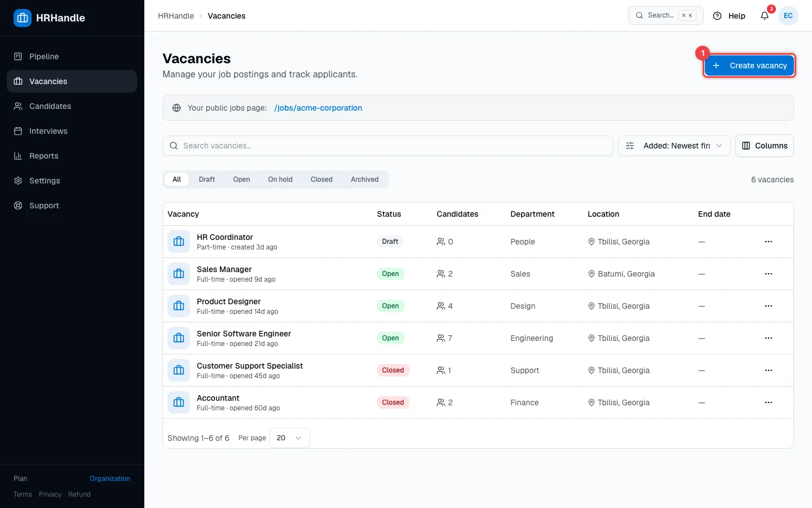Image resolution: width=812 pixels, height=508 pixels.
Task: Filter vacancies by Open tab
Action: pyautogui.click(x=241, y=179)
